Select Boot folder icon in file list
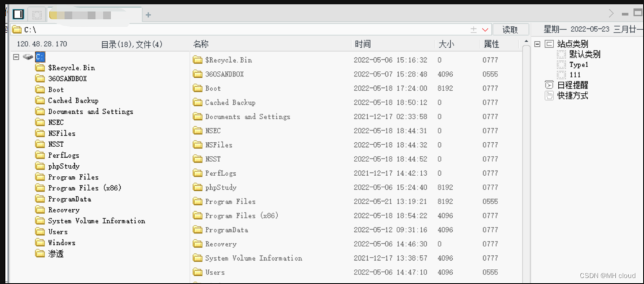 pyautogui.click(x=198, y=88)
